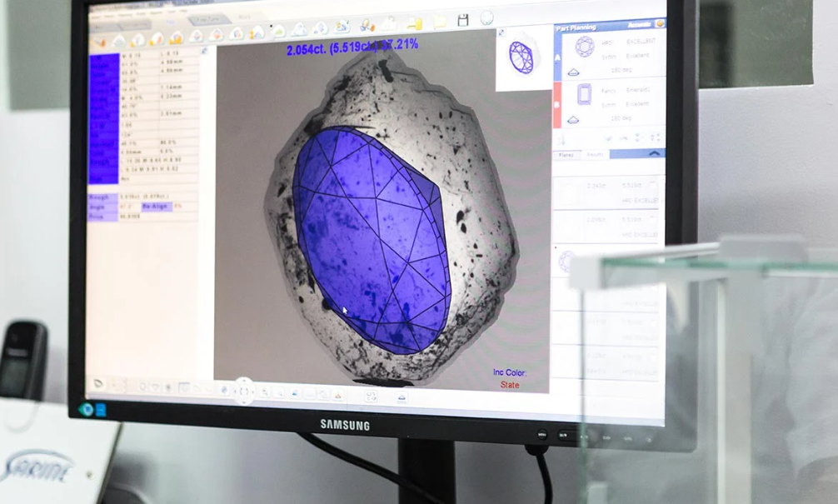This screenshot has width=838, height=504.
Task: Click the blue planned diamond in the scan
Action: pyautogui.click(x=372, y=241)
